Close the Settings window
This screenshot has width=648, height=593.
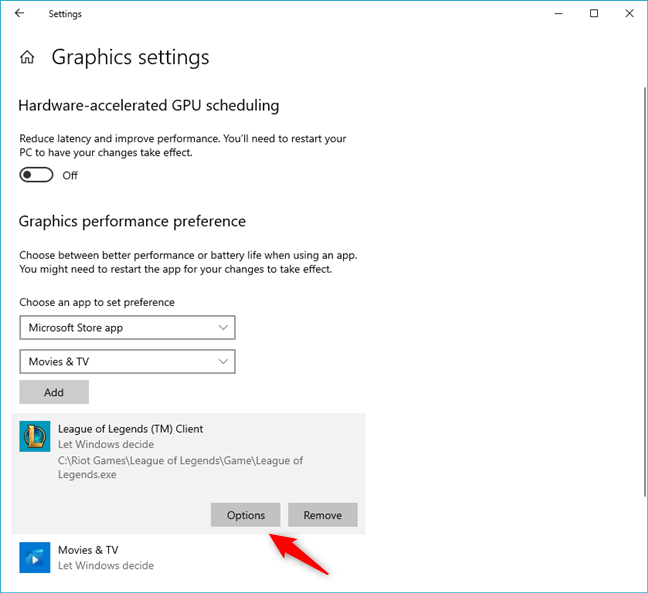click(x=629, y=14)
